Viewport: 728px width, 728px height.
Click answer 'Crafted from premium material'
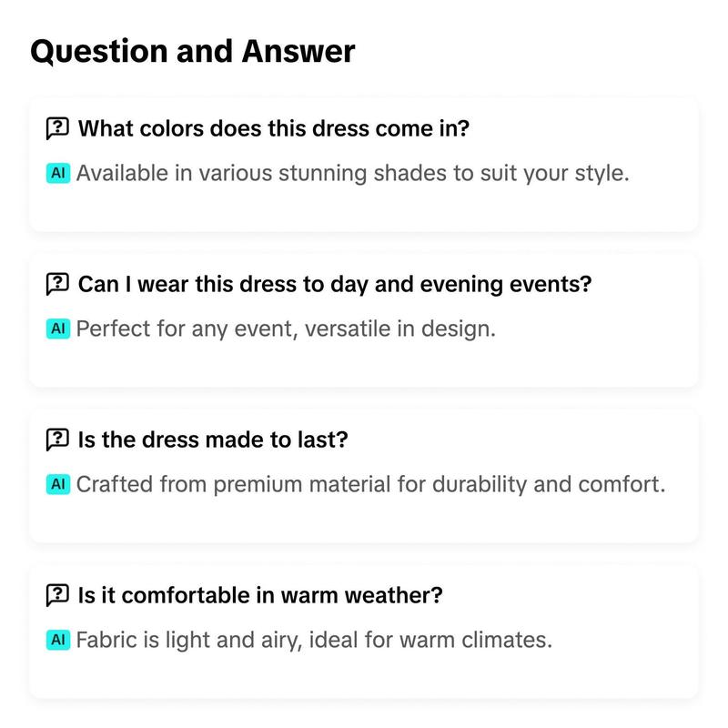click(x=371, y=485)
